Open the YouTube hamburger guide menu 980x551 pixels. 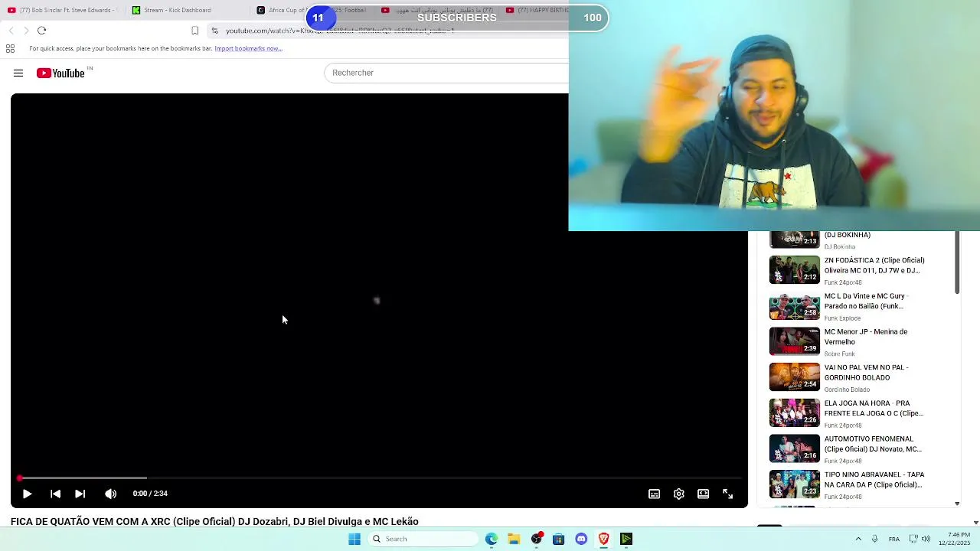click(18, 73)
